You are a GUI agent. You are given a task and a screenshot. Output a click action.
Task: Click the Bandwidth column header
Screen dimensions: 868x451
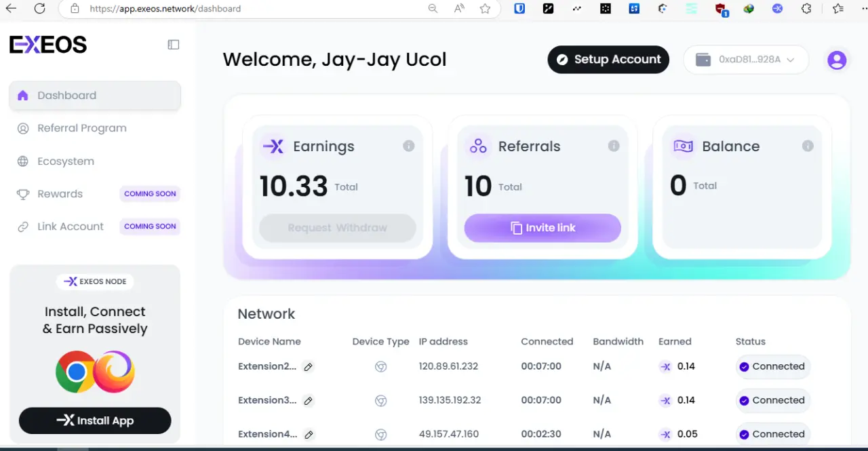pyautogui.click(x=618, y=342)
